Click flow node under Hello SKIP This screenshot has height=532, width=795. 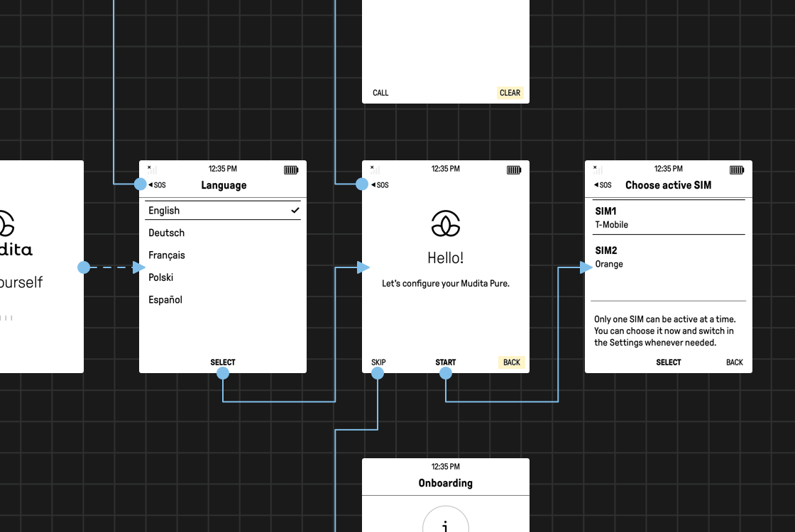click(377, 373)
